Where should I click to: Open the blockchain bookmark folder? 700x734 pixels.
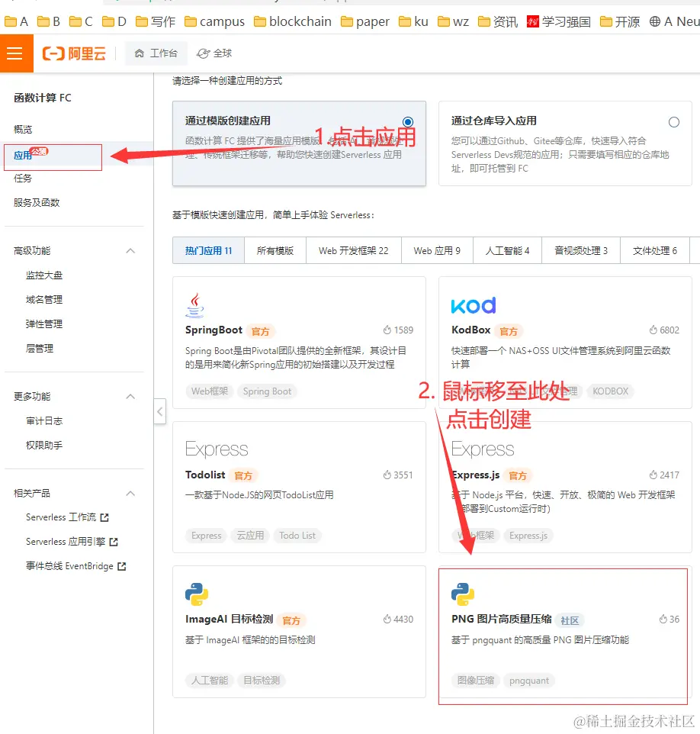(293, 21)
